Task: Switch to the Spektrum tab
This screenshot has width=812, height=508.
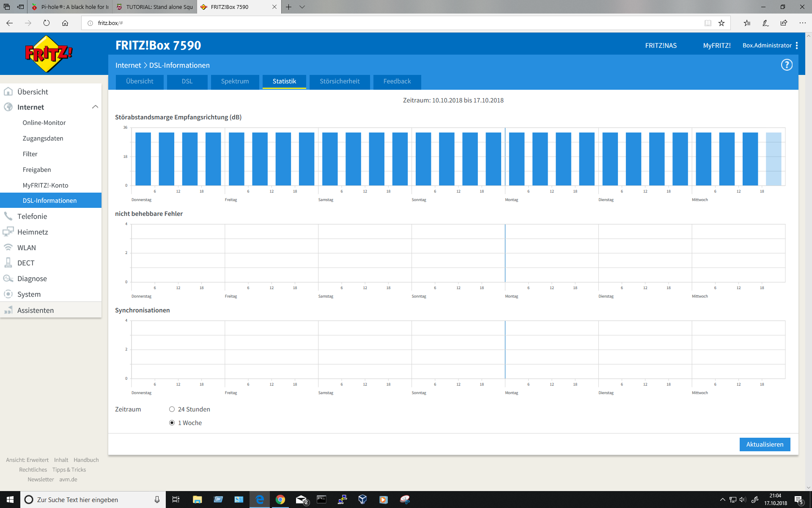Action: click(x=235, y=81)
